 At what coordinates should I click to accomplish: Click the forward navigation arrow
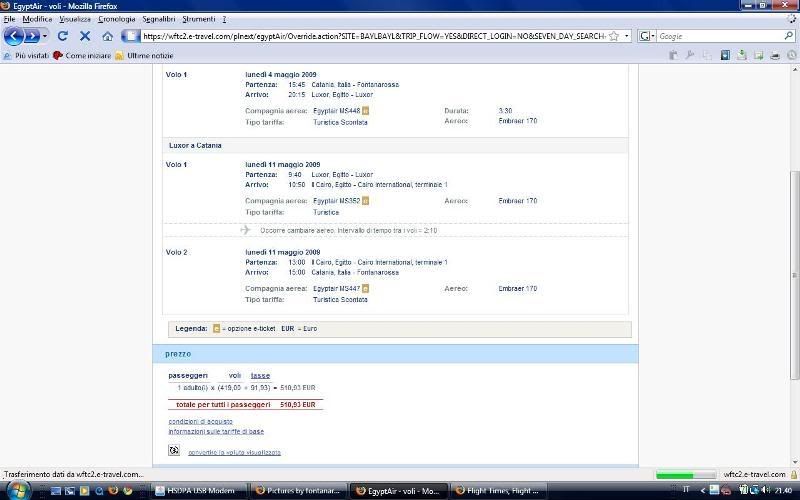(32, 36)
